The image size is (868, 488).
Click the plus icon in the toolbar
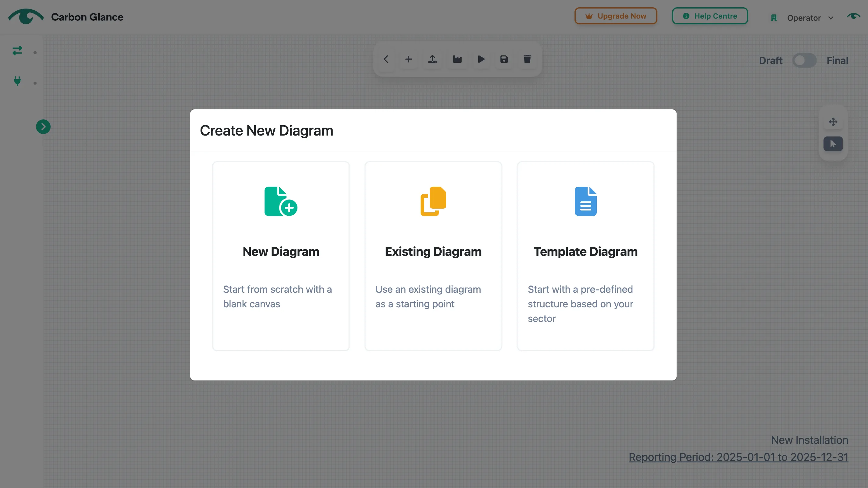pos(409,59)
